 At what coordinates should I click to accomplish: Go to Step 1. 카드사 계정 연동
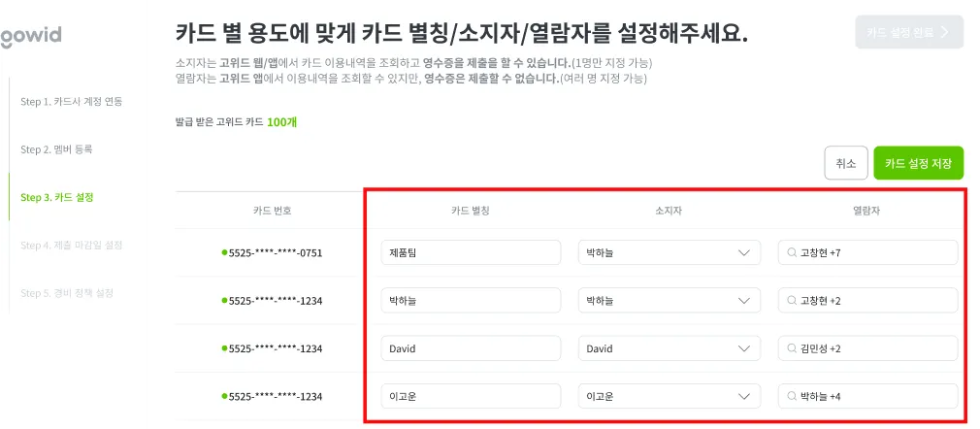(71, 101)
